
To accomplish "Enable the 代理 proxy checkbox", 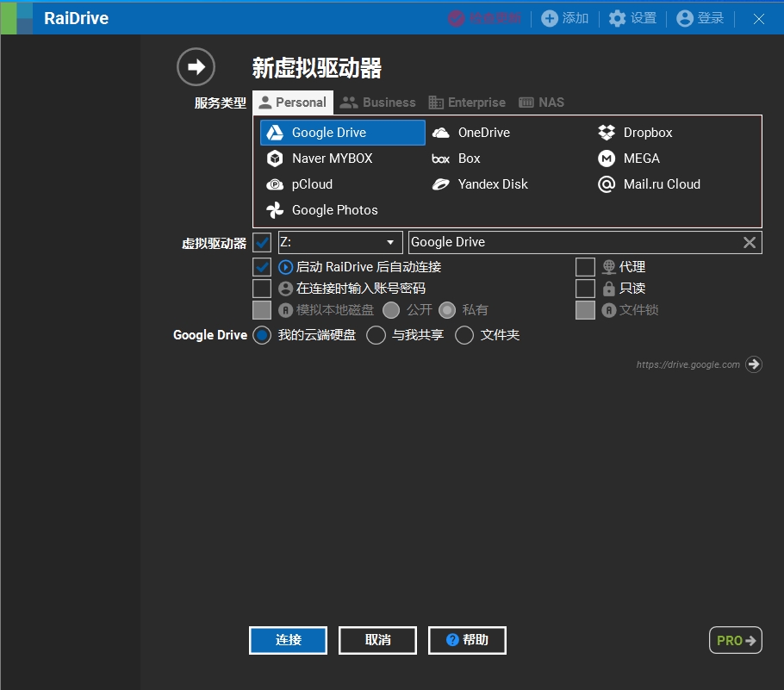I will (x=585, y=268).
